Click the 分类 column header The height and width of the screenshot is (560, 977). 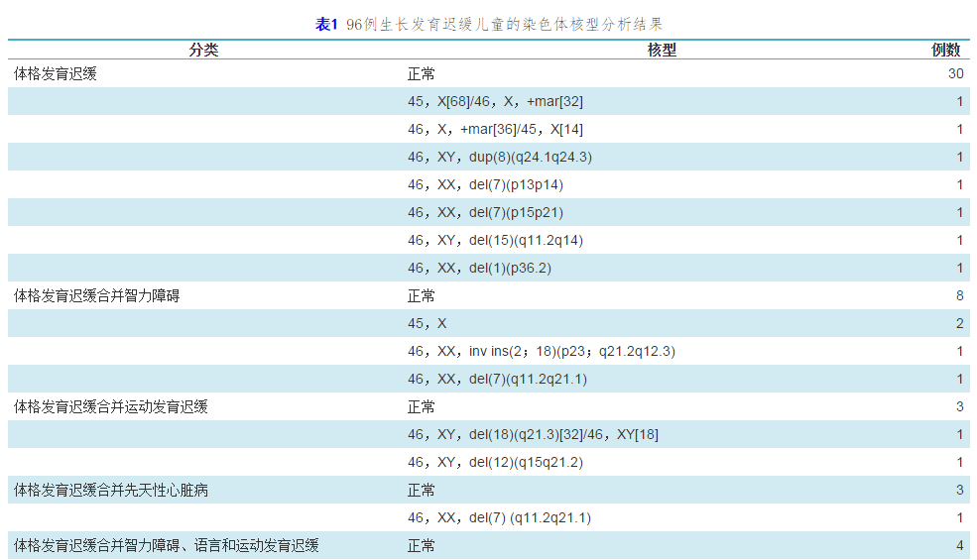pyautogui.click(x=203, y=51)
